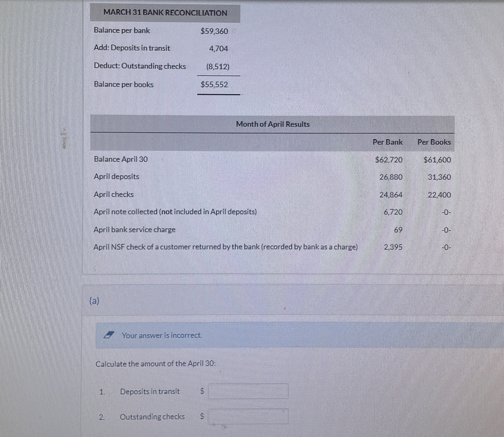The image size is (504, 437).
Task: Click the 'Per Books' column header
Action: coord(434,142)
